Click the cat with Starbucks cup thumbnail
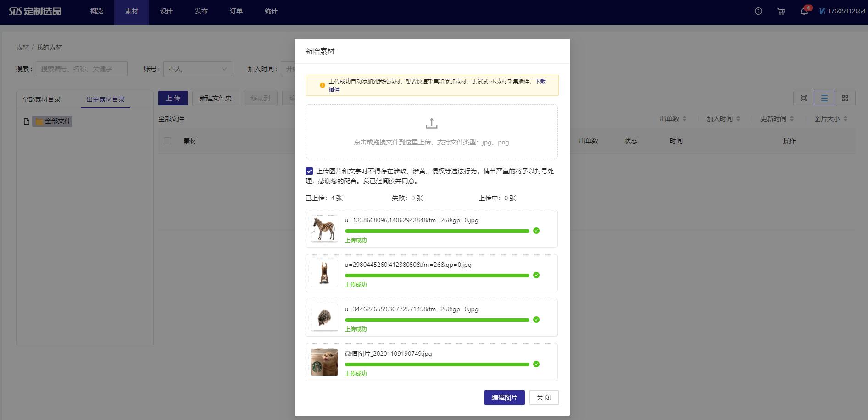Screen dimensions: 868x420 pyautogui.click(x=324, y=362)
